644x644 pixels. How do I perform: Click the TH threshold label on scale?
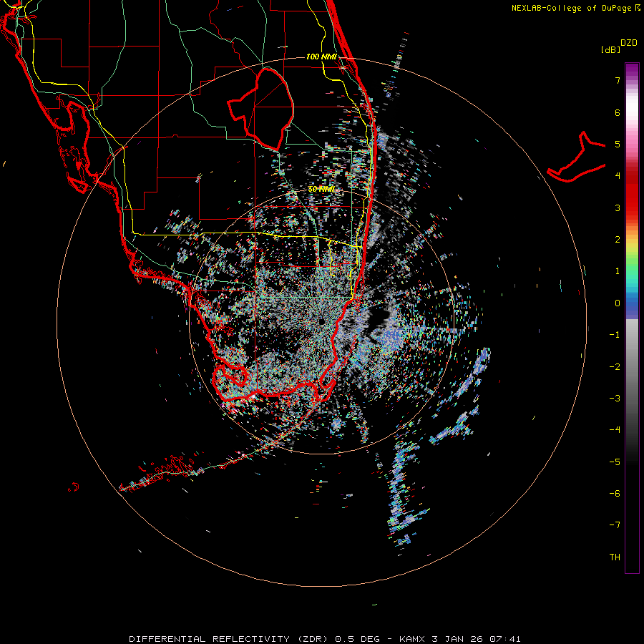[x=615, y=557]
